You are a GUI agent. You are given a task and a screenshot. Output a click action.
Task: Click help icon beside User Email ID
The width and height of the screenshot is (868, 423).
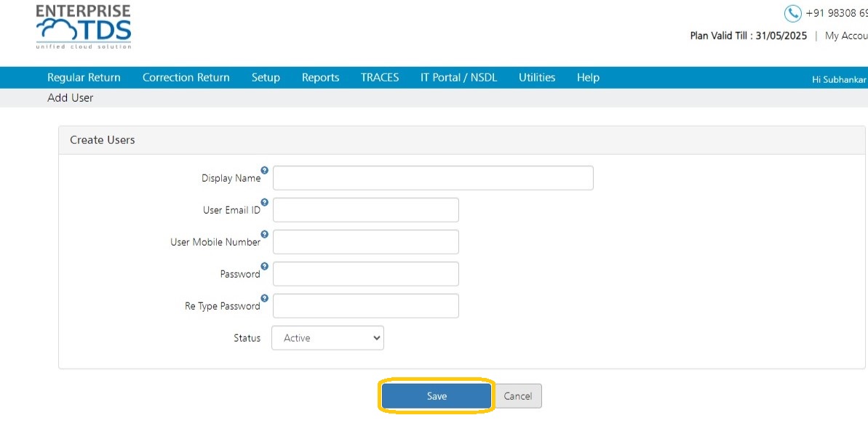(265, 202)
